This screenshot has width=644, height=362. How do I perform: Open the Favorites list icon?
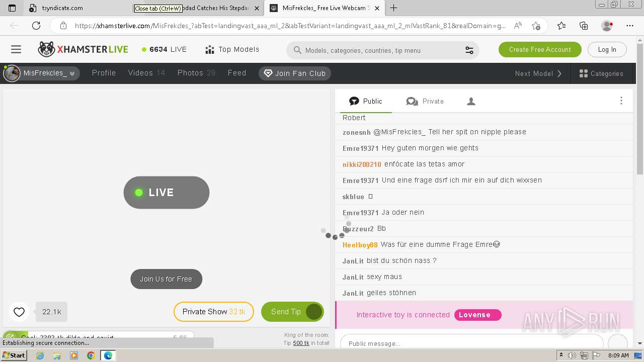pos(561,26)
